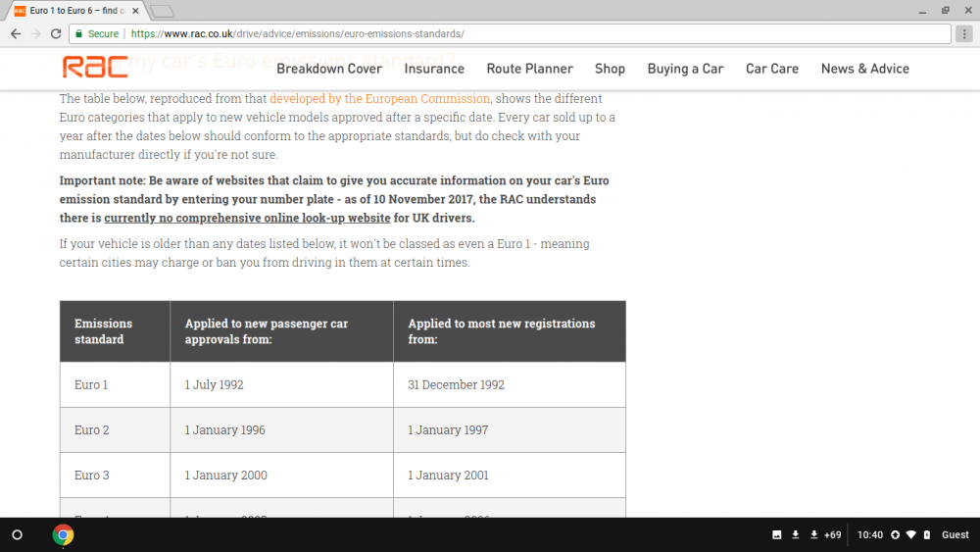
Task: Click the image notification icon in the tray
Action: pyautogui.click(x=777, y=534)
